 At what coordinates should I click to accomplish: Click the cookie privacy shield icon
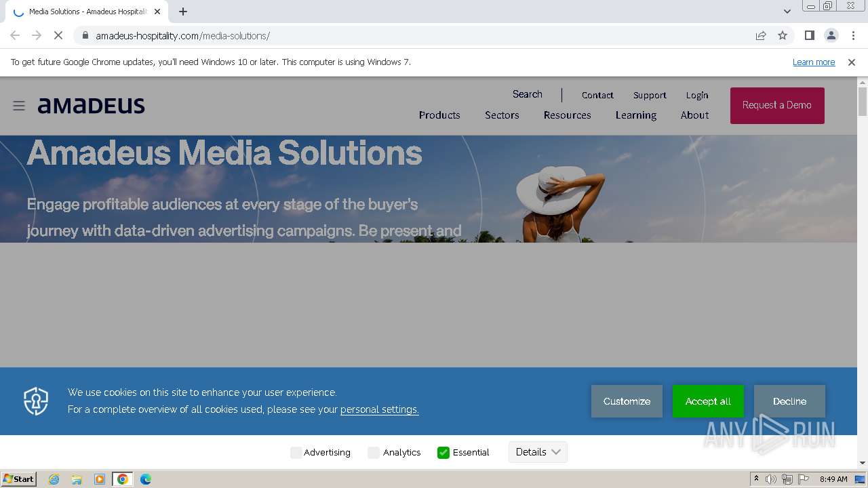[x=36, y=401]
